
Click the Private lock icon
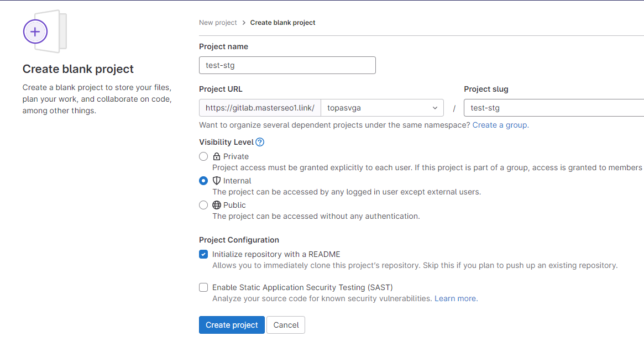[x=217, y=156]
